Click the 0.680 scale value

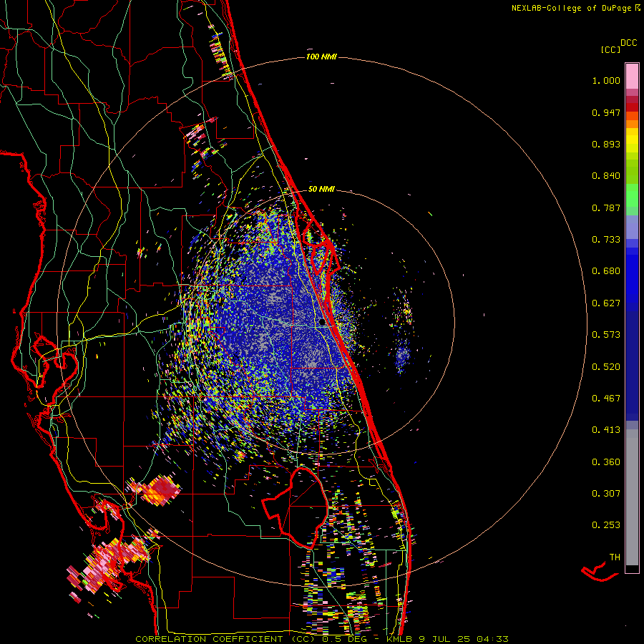click(606, 271)
